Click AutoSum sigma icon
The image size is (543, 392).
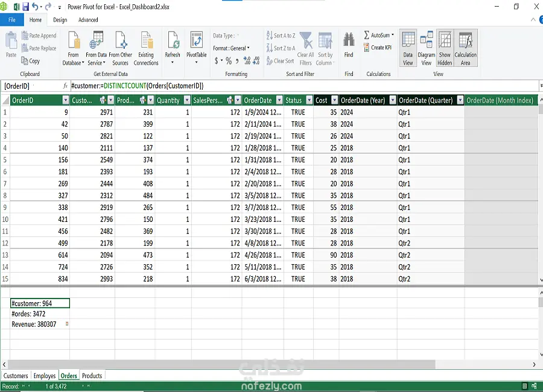click(x=366, y=35)
